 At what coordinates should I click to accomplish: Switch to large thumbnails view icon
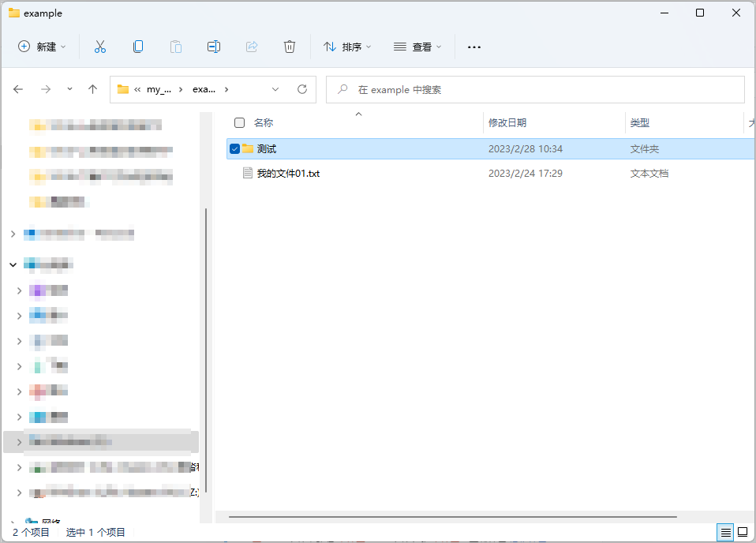[742, 533]
